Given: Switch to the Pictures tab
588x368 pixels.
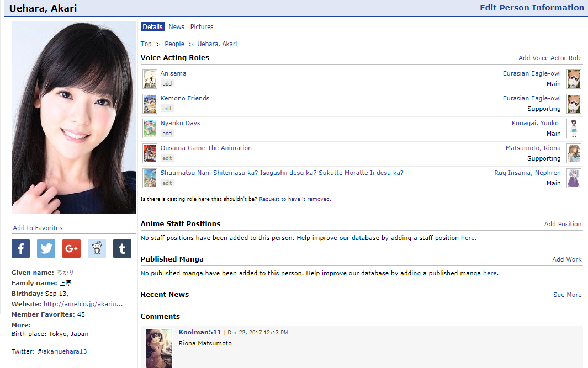Looking at the screenshot, I should (202, 27).
